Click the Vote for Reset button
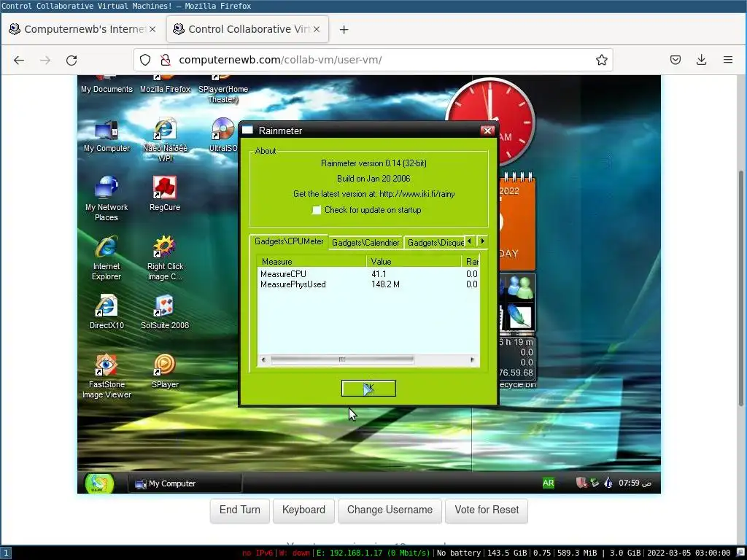Viewport: 747px width, 560px height. click(487, 510)
